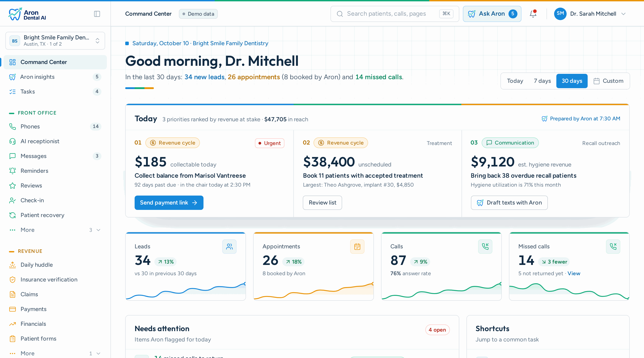Click Send payment link button
The width and height of the screenshot is (644, 358).
(169, 203)
